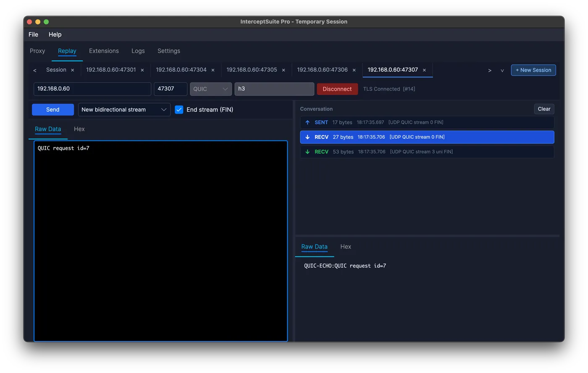Click the host field containing 192.168.0.60
Screen dimensions: 588x373
pos(92,89)
